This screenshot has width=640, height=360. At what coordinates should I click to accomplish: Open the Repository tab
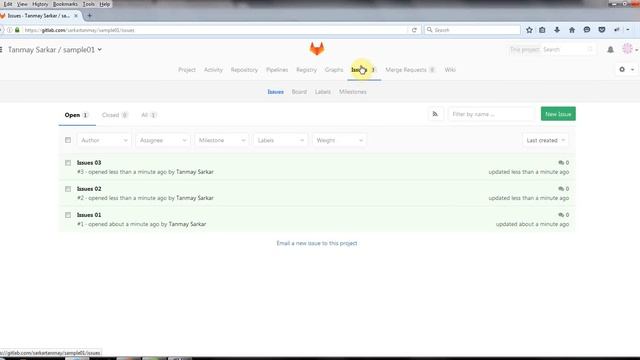(244, 70)
